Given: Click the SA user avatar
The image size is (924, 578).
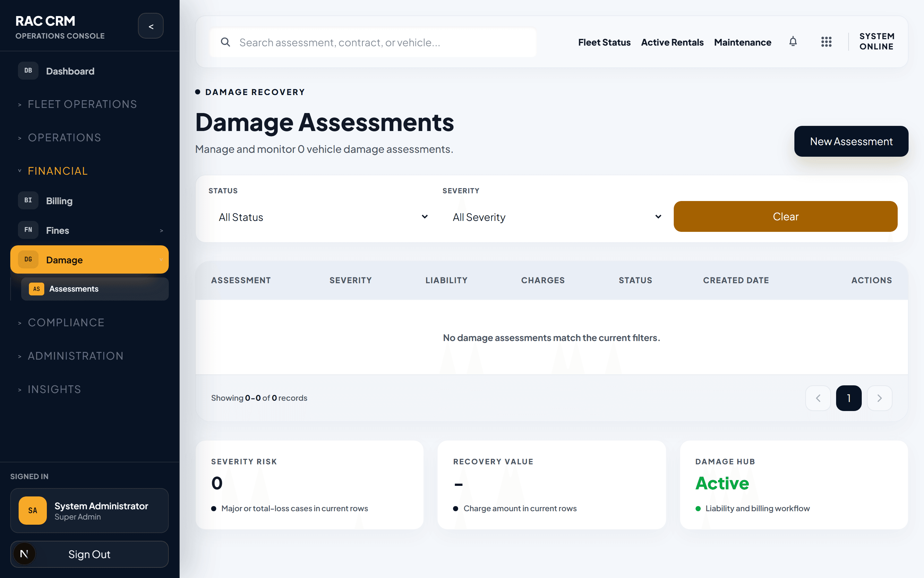Looking at the screenshot, I should coord(33,510).
